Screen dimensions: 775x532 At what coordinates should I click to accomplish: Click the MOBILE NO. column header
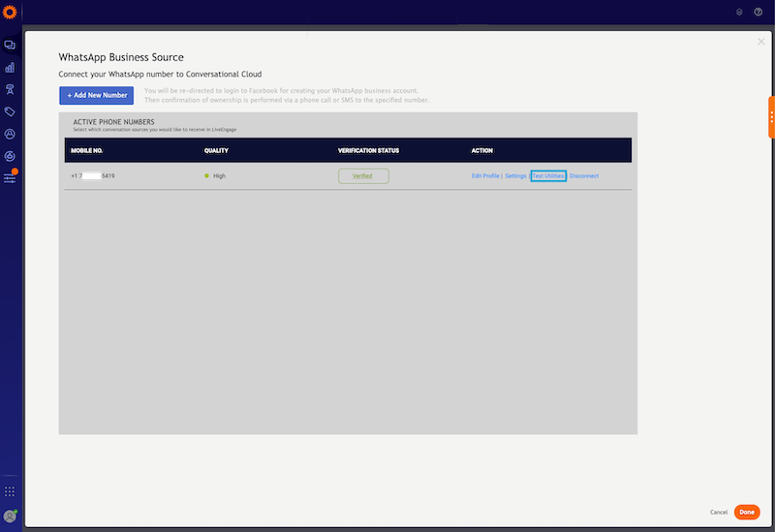[x=87, y=150]
